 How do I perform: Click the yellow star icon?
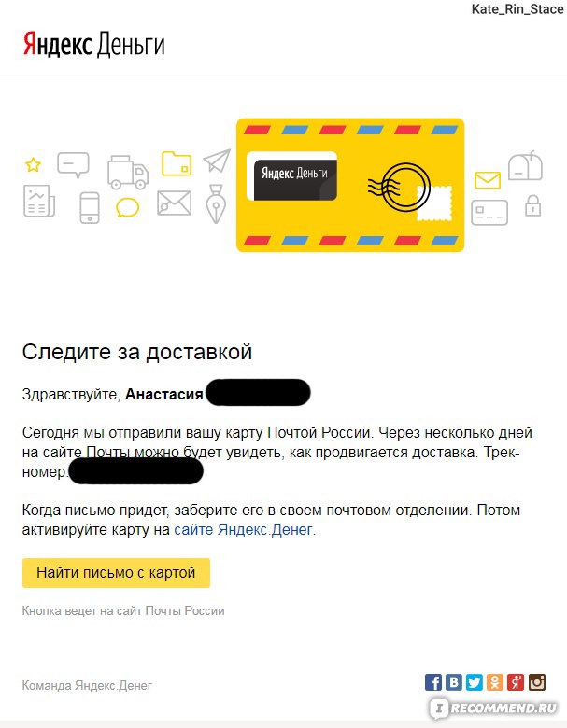[33, 164]
